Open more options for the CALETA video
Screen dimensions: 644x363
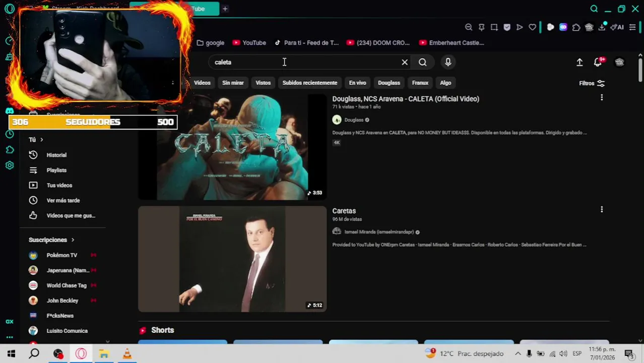point(602,97)
